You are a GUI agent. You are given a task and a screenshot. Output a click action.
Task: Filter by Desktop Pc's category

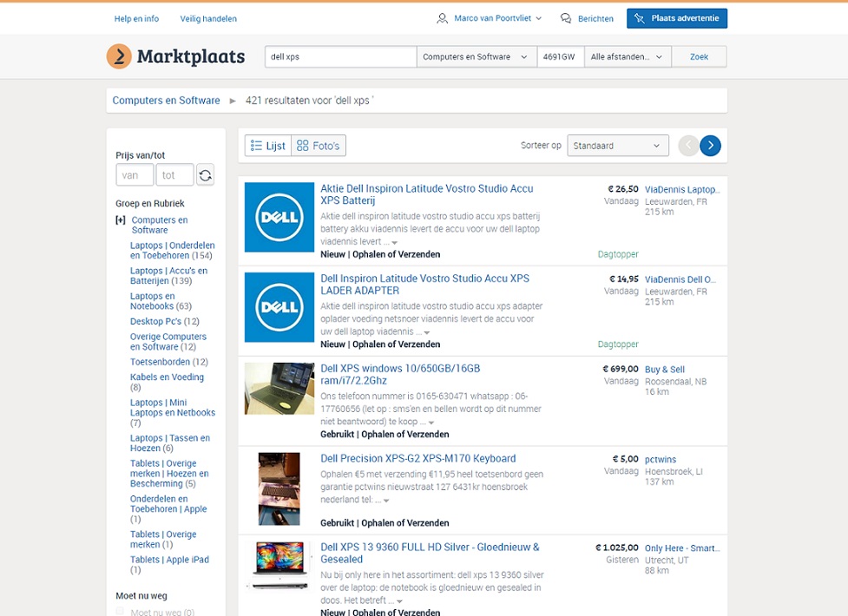click(164, 321)
